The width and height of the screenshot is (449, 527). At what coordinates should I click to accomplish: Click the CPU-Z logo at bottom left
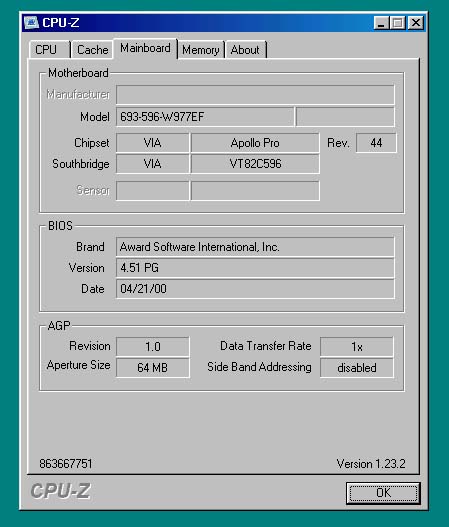click(61, 491)
